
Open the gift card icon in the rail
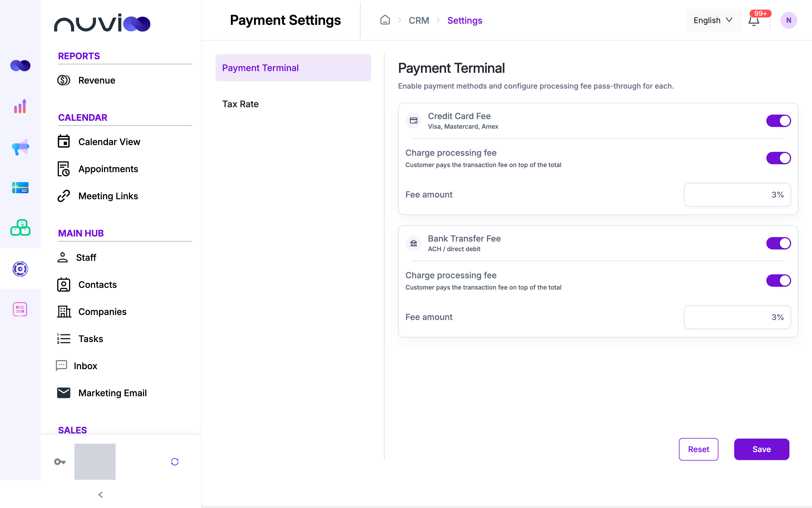pos(20,187)
